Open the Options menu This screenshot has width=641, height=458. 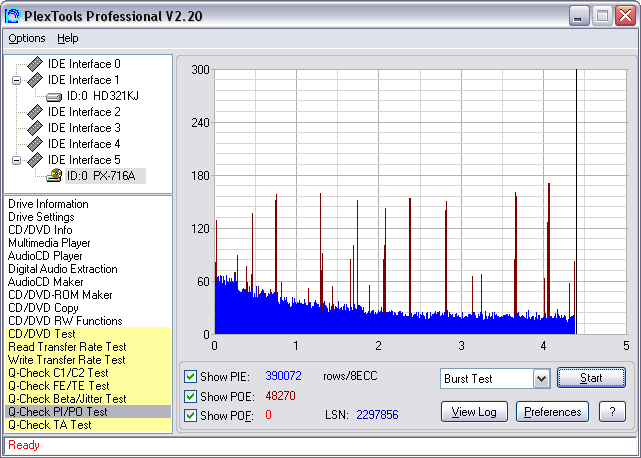[x=27, y=38]
